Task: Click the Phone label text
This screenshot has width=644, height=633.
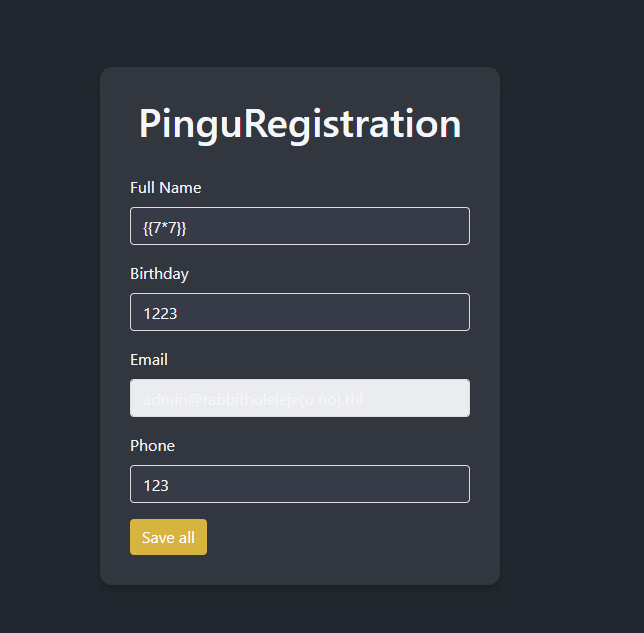Action: click(x=152, y=446)
